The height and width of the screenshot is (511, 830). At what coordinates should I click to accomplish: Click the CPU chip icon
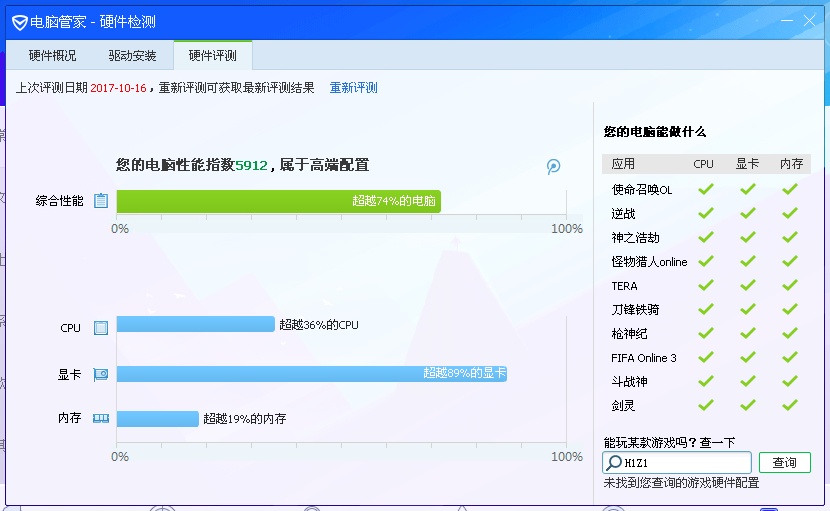tap(101, 328)
